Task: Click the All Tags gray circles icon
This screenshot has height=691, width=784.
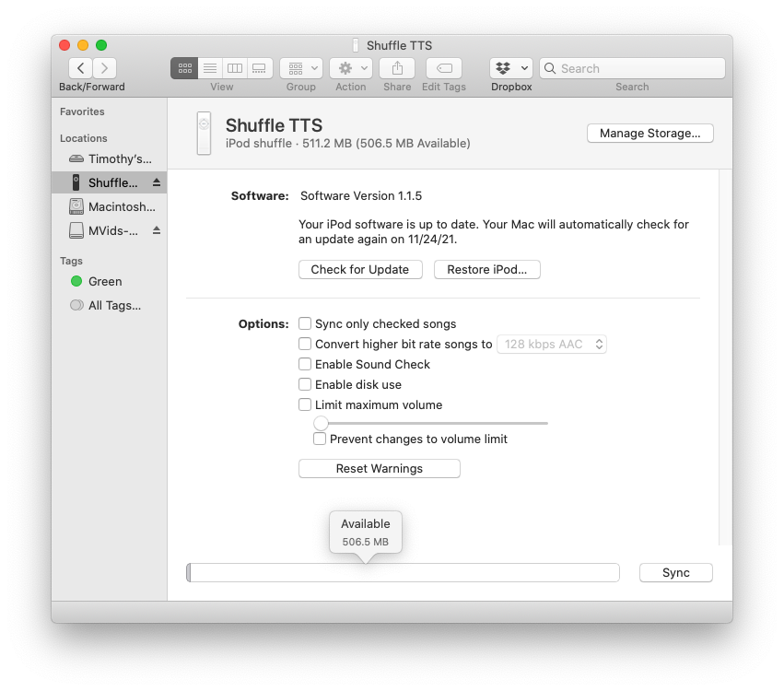Action: point(76,306)
